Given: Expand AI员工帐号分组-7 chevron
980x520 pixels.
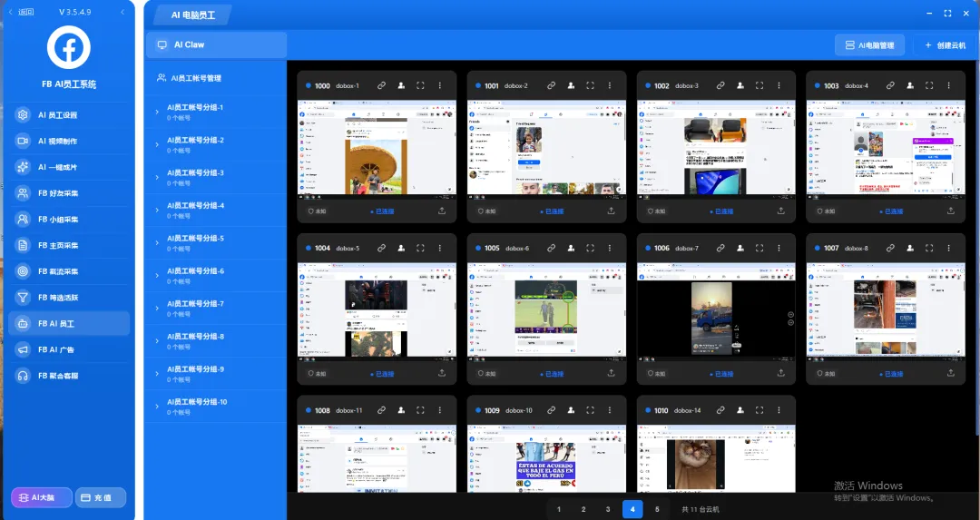Looking at the screenshot, I should [157, 309].
